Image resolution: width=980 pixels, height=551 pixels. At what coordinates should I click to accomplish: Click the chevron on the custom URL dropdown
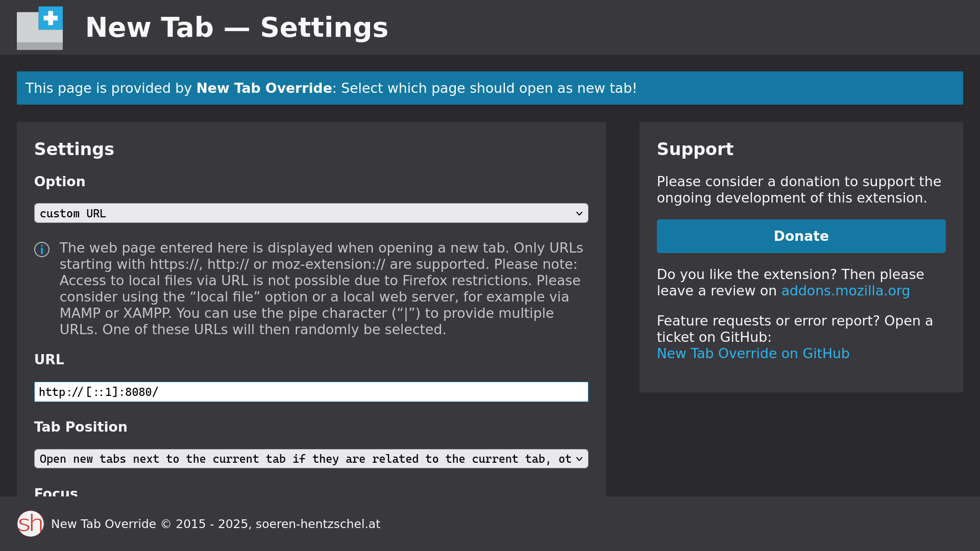point(580,213)
